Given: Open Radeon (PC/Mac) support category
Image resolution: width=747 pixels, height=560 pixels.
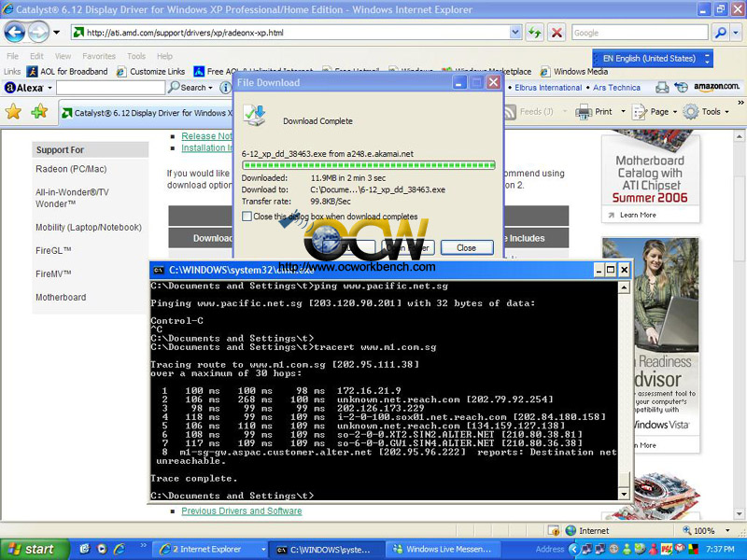Looking at the screenshot, I should 71,169.
